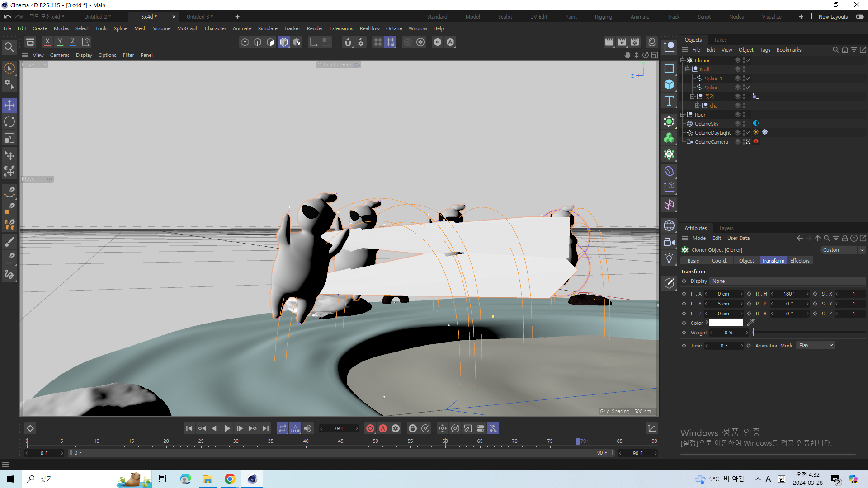Toggle the Spline.1 enable checkmark
The height and width of the screenshot is (488, 868).
tap(749, 78)
